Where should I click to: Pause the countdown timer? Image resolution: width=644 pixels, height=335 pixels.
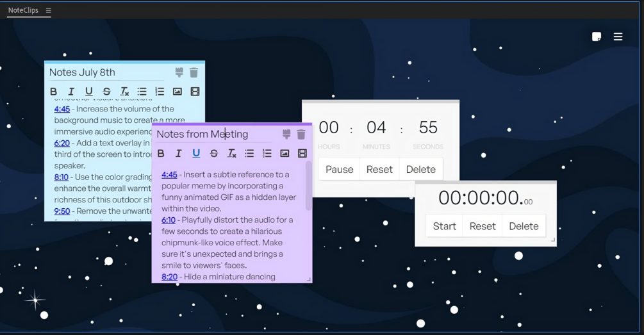(x=339, y=169)
